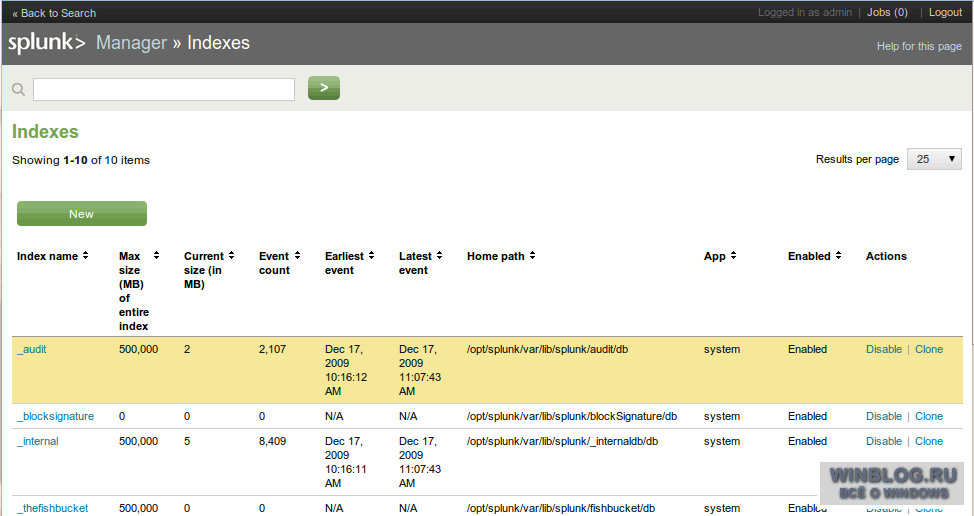The height and width of the screenshot is (516, 974).
Task: Disable the _audit index
Action: tap(884, 349)
